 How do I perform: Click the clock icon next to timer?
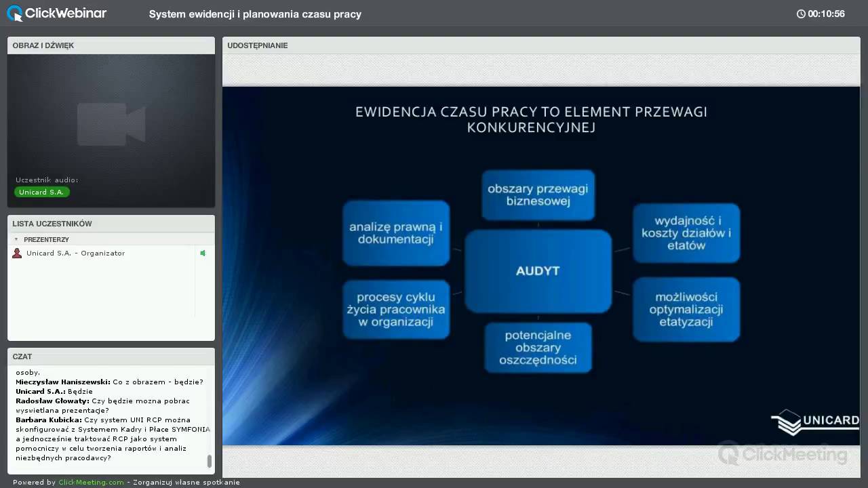pyautogui.click(x=801, y=14)
